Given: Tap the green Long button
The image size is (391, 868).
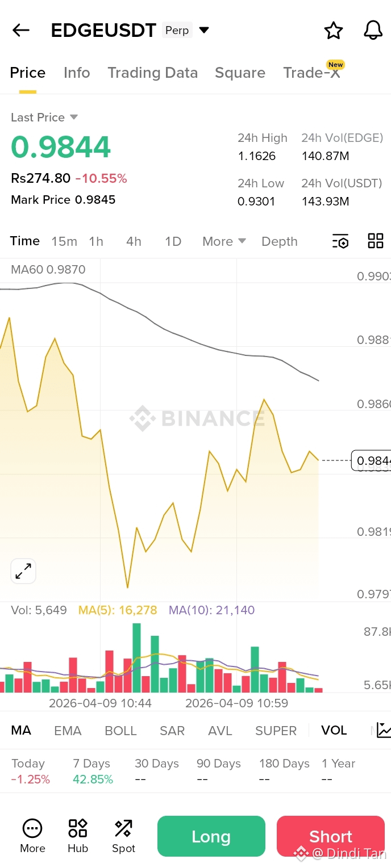Looking at the screenshot, I should click(211, 836).
